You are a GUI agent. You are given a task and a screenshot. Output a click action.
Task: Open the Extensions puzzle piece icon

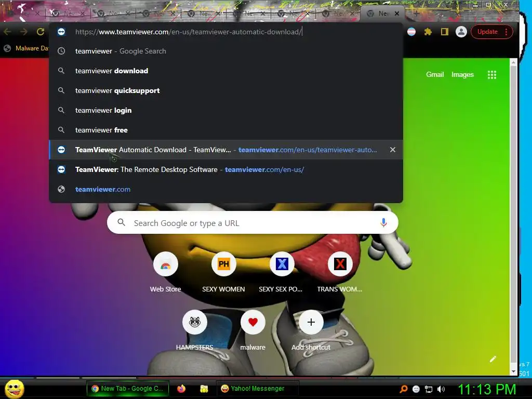[428, 32]
